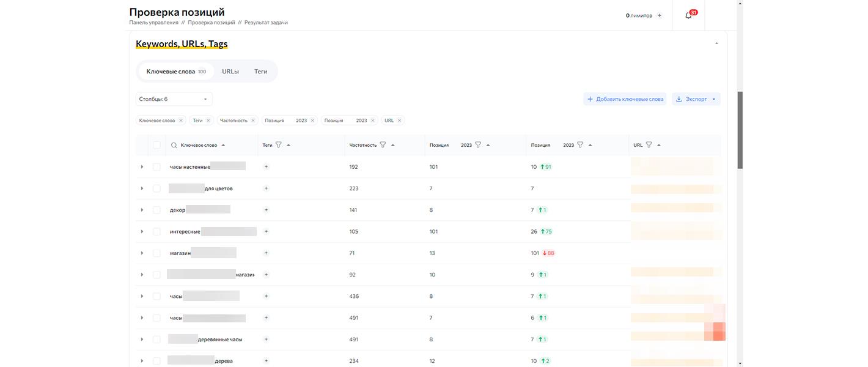The height and width of the screenshot is (367, 868).
Task: Open the 'Столбцы: 6' dropdown
Action: pyautogui.click(x=174, y=99)
